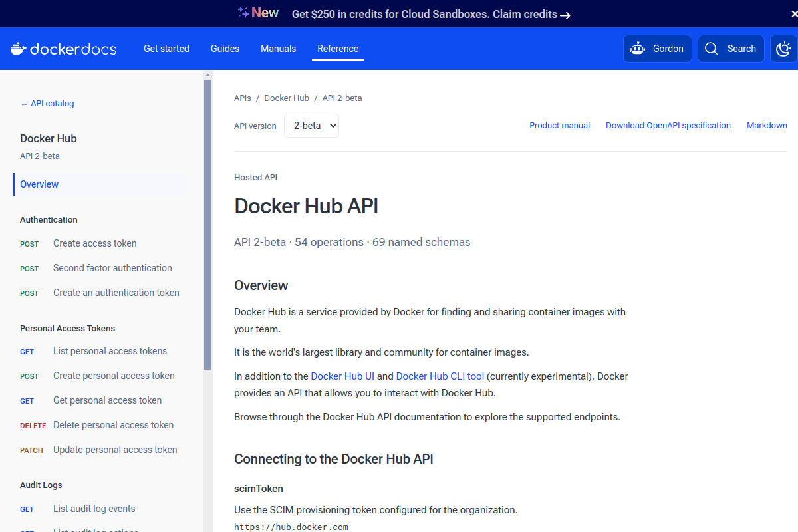Click the sparkle New badge icon

point(243,12)
